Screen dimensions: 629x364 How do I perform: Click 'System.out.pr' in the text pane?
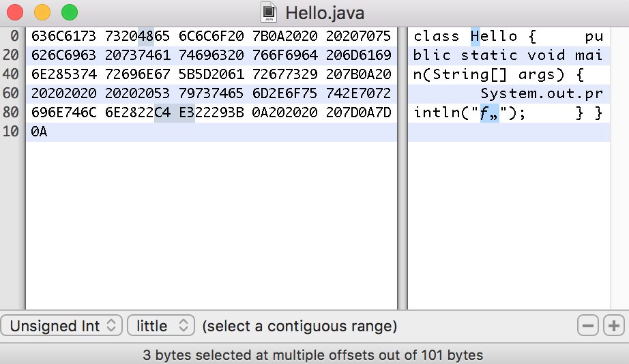pos(541,93)
